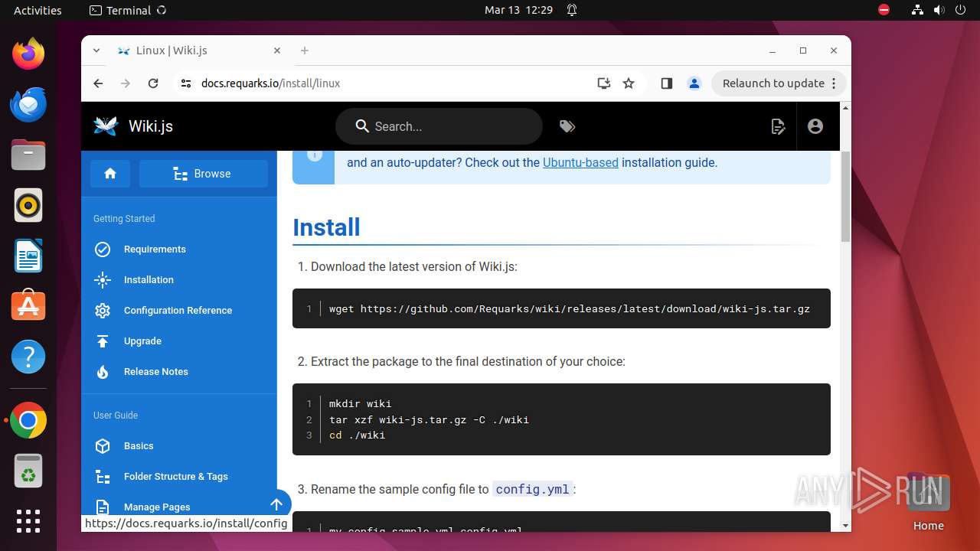Viewport: 980px width, 551px height.
Task: Click Google Chrome icon in the dock
Action: point(28,421)
